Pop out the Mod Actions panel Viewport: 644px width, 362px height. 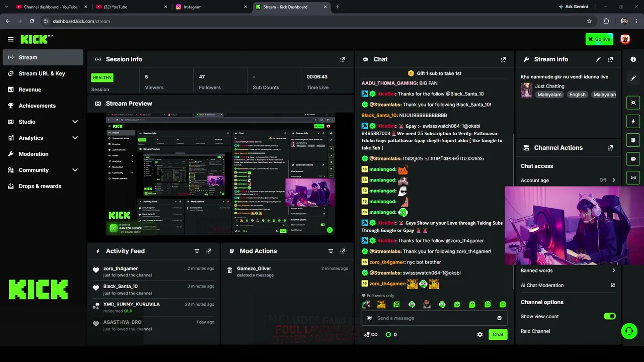coord(343,251)
